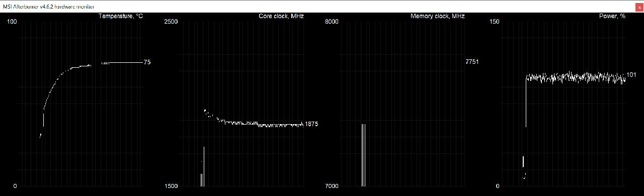
Task: Click the temperature current value 75
Action: pos(147,62)
